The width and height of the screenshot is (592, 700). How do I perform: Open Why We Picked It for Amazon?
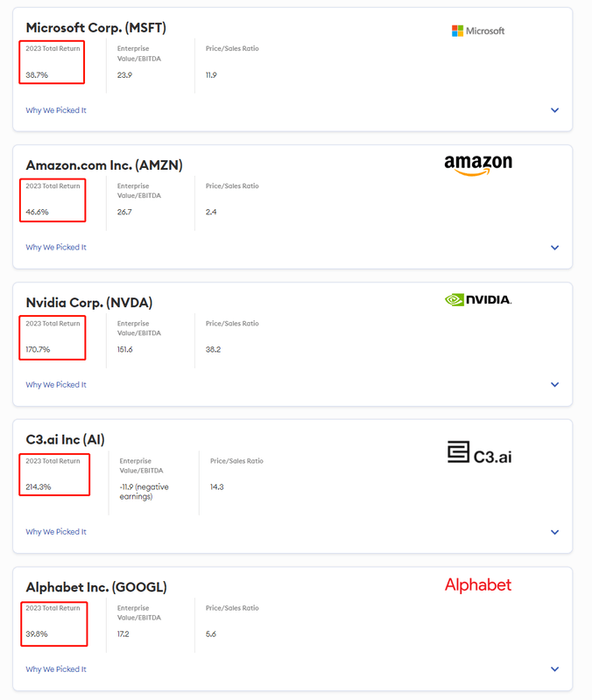pos(56,248)
